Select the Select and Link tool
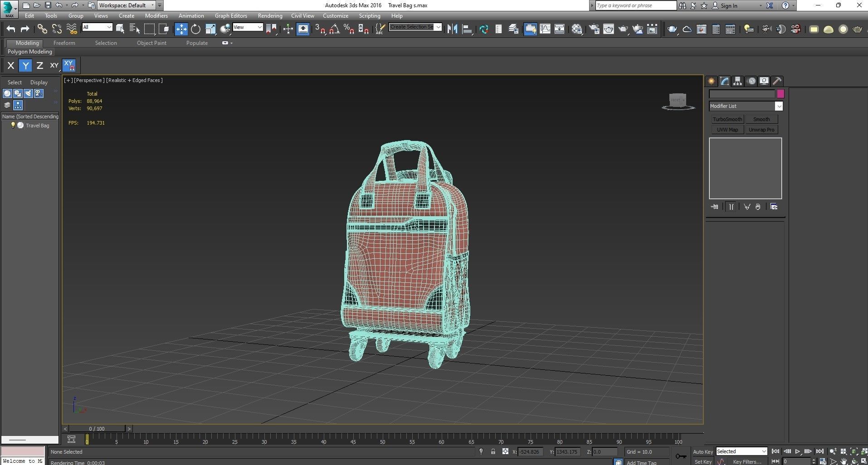The height and width of the screenshot is (465, 868). click(x=42, y=29)
